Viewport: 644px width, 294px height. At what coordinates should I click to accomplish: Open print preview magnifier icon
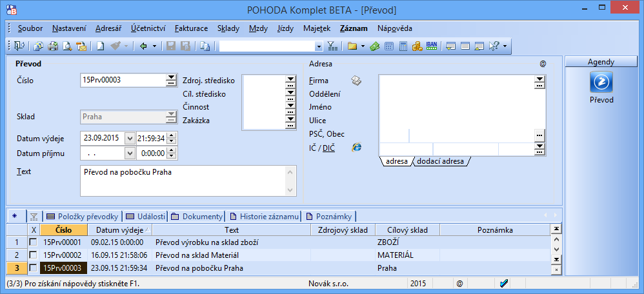(67, 46)
